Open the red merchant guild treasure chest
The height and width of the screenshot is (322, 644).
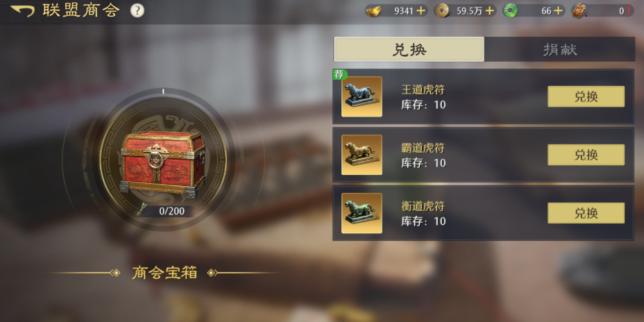(163, 164)
